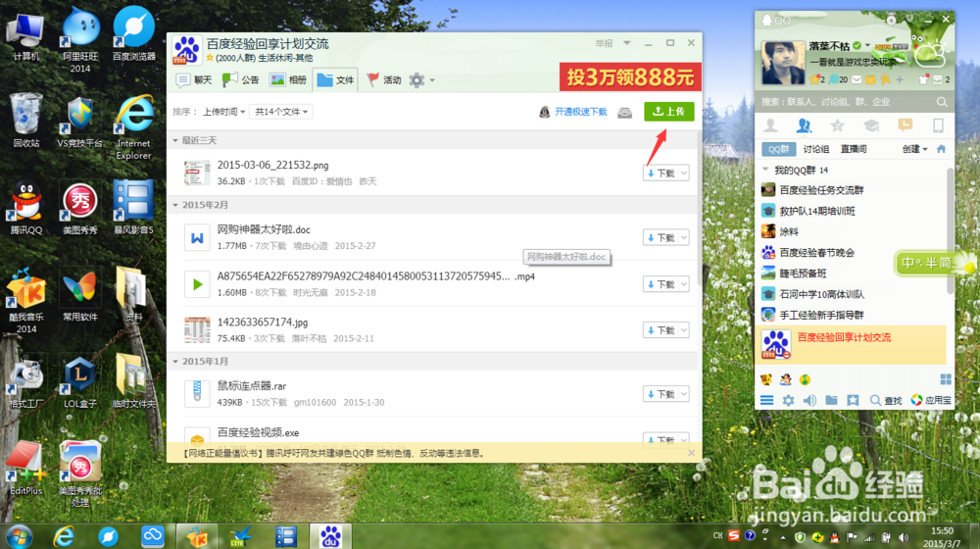This screenshot has height=549, width=980.
Task: Open the QQ groups tab icon
Action: [x=804, y=125]
